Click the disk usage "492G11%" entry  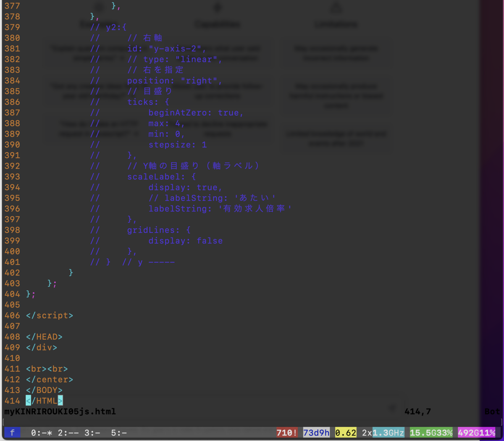pyautogui.click(x=477, y=433)
